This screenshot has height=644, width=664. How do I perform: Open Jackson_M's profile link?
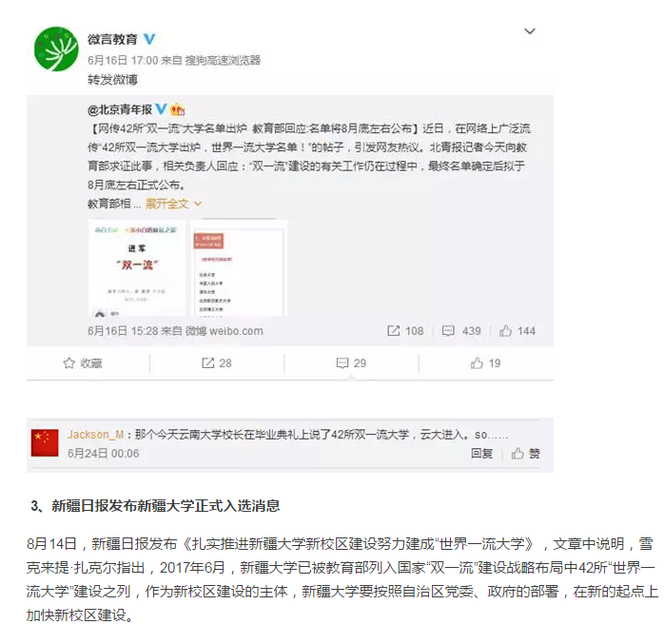tap(96, 435)
